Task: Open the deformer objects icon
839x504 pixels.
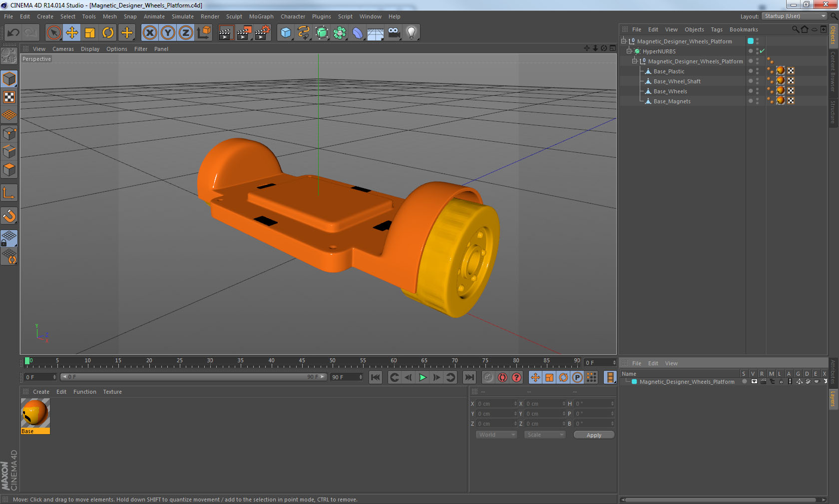Action: click(x=358, y=33)
